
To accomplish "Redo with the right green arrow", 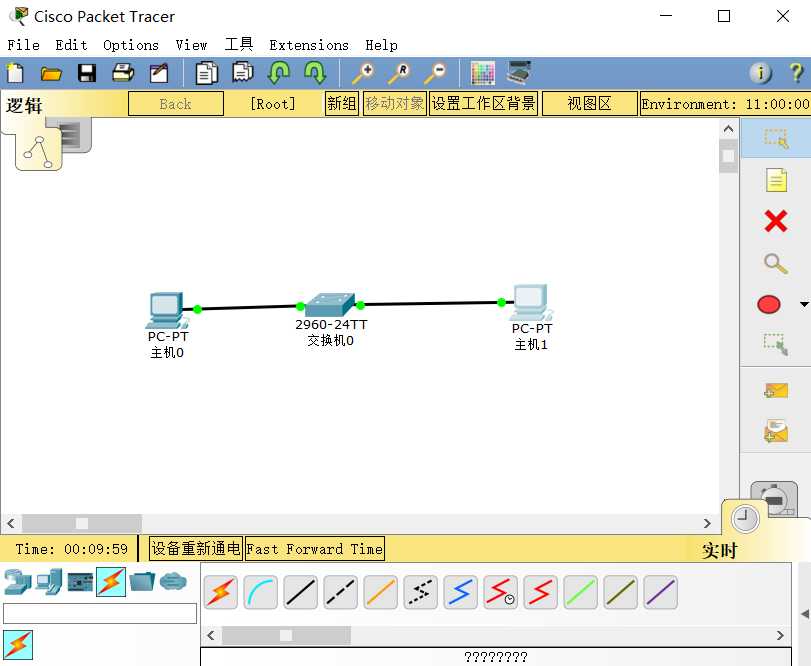I will (315, 72).
